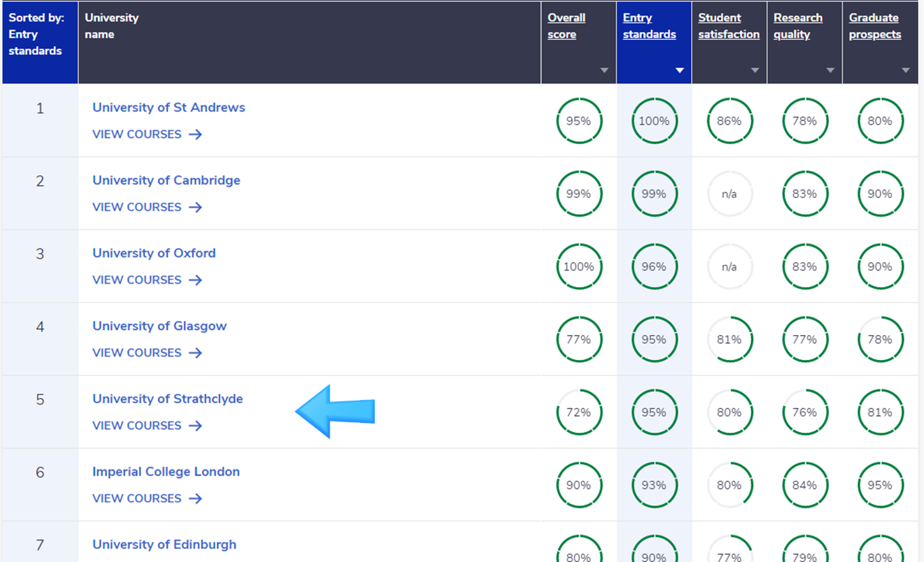Click Glasgow 81% student satisfaction circle
924x562 pixels.
coord(729,340)
